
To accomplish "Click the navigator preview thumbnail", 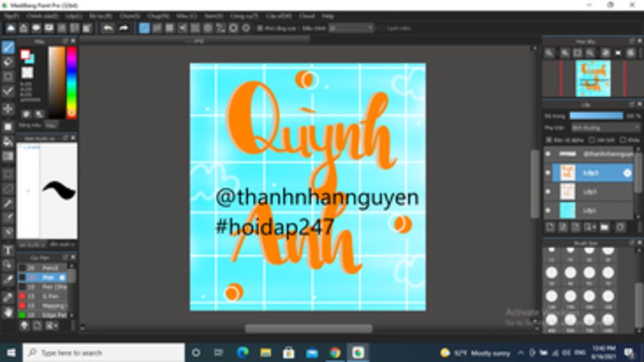I will [x=593, y=79].
